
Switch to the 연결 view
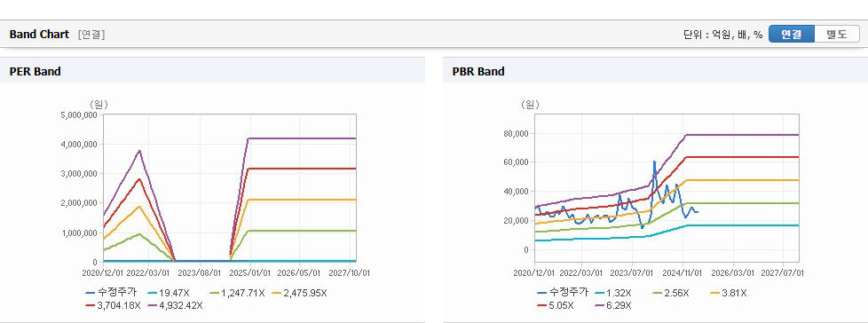coord(792,34)
